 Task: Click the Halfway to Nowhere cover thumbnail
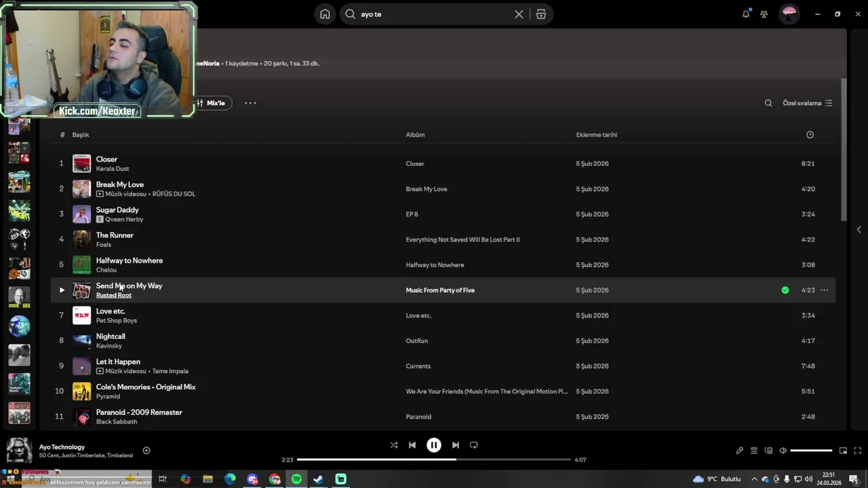(x=81, y=264)
